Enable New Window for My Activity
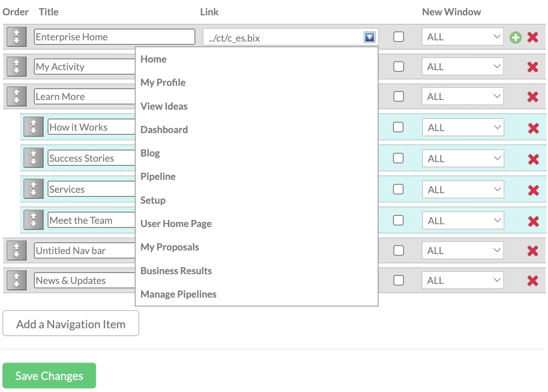Image resolution: width=548 pixels, height=392 pixels. 399,67
